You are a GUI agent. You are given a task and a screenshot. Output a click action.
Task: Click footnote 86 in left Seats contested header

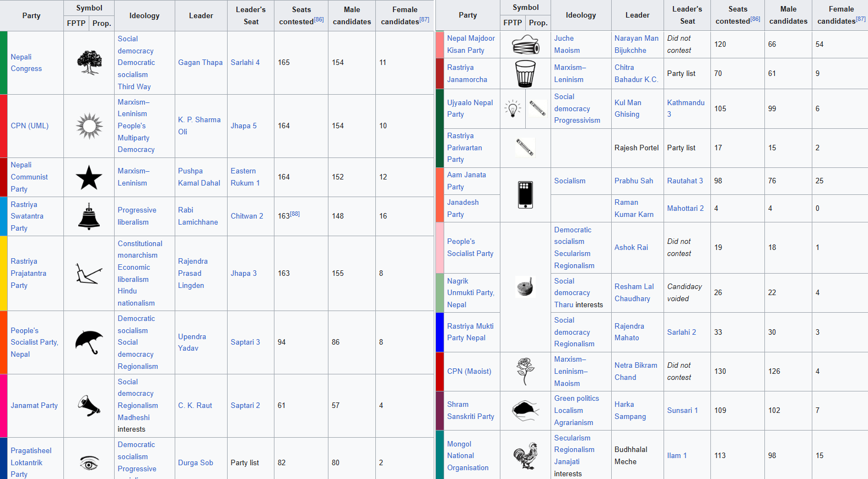(x=319, y=20)
